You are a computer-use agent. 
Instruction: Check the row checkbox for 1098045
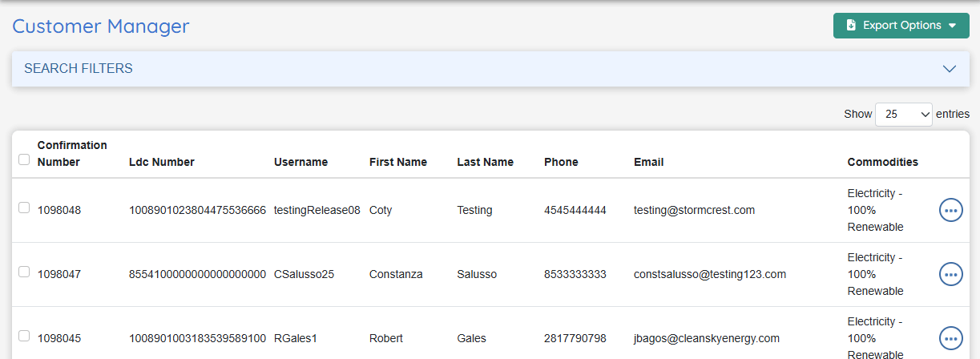tap(24, 336)
